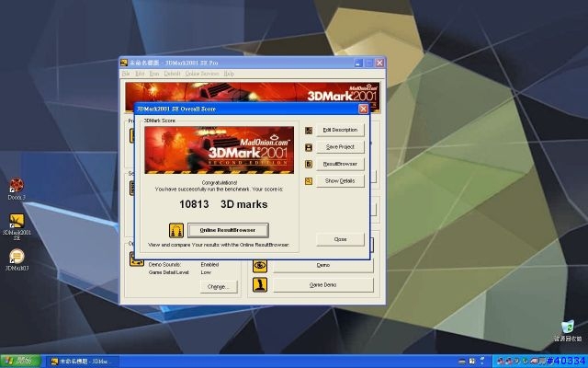
Task: Click the first red tray icon
Action: (500, 362)
